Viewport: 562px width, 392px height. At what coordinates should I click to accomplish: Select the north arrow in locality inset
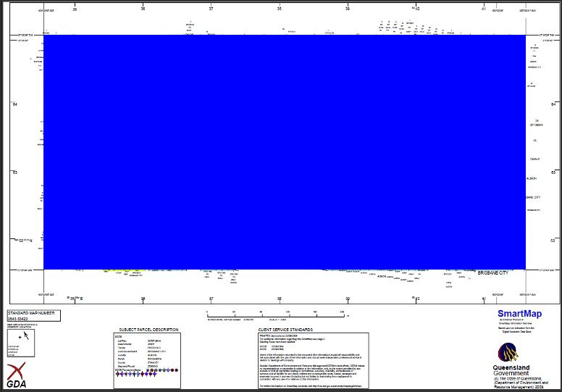(x=26, y=335)
